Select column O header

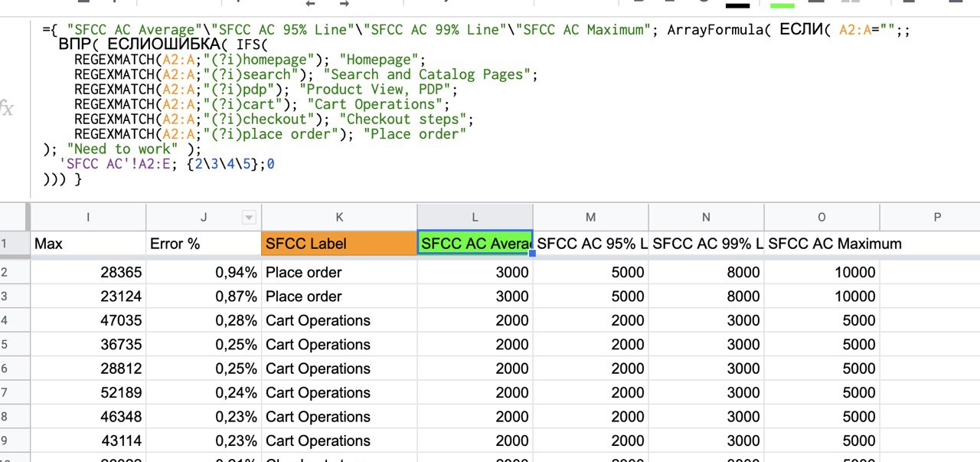pyautogui.click(x=822, y=218)
